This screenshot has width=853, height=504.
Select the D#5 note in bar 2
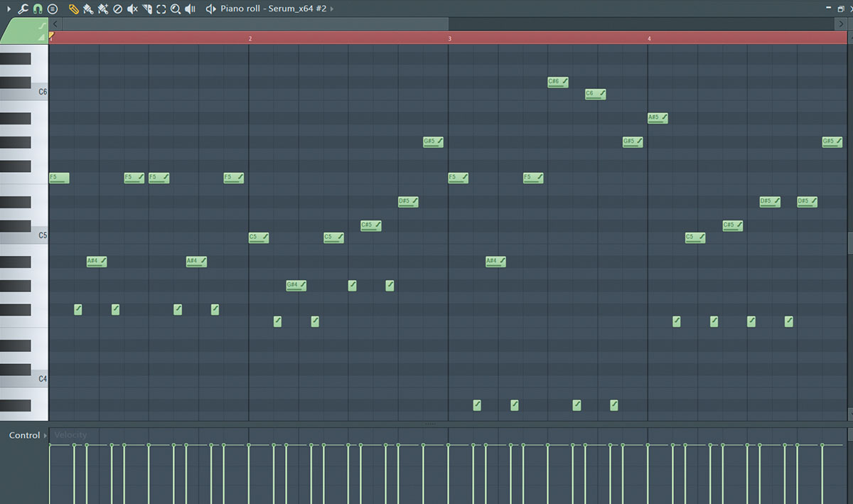[x=408, y=201]
